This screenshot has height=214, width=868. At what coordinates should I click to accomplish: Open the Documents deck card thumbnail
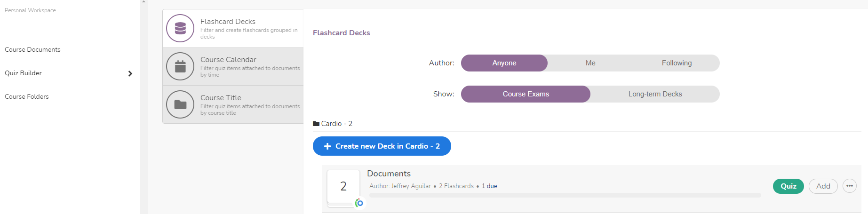[343, 187]
